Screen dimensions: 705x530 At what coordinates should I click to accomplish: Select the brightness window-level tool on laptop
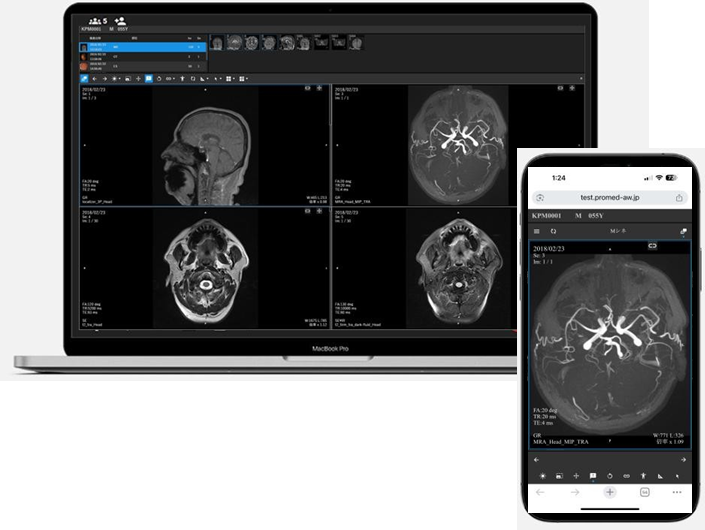coord(114,79)
